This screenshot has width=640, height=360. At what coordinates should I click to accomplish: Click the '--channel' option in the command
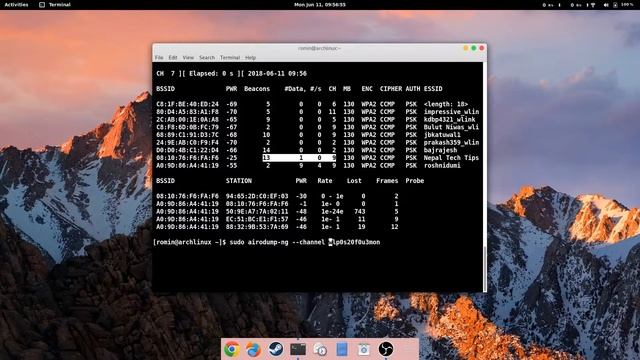pyautogui.click(x=309, y=242)
